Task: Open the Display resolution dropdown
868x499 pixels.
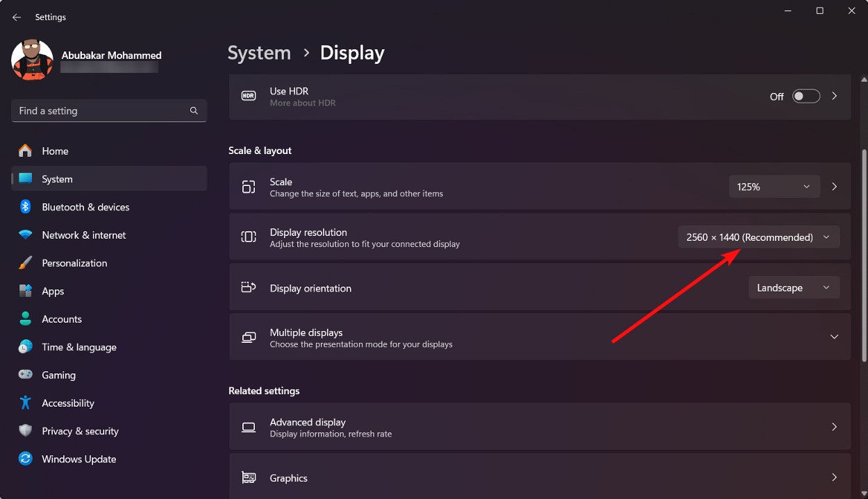Action: [x=758, y=237]
